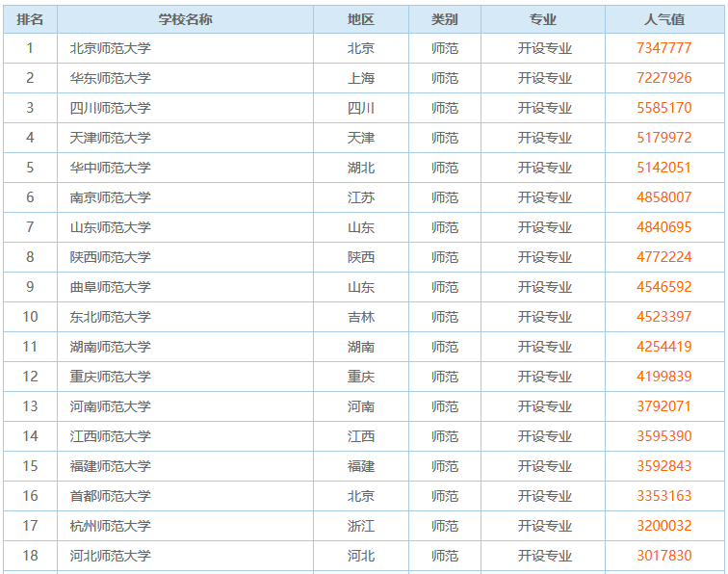Open 开设专业 link for 四川师范大学
Viewport: 728px width, 574px height.
click(x=545, y=108)
